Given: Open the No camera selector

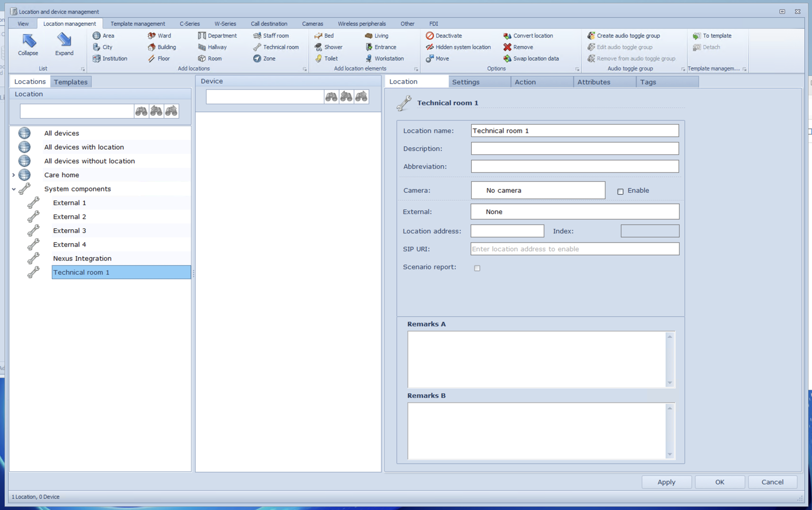Looking at the screenshot, I should 537,190.
